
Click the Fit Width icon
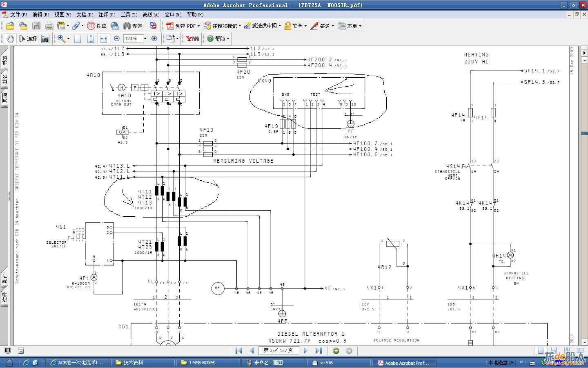tap(104, 38)
